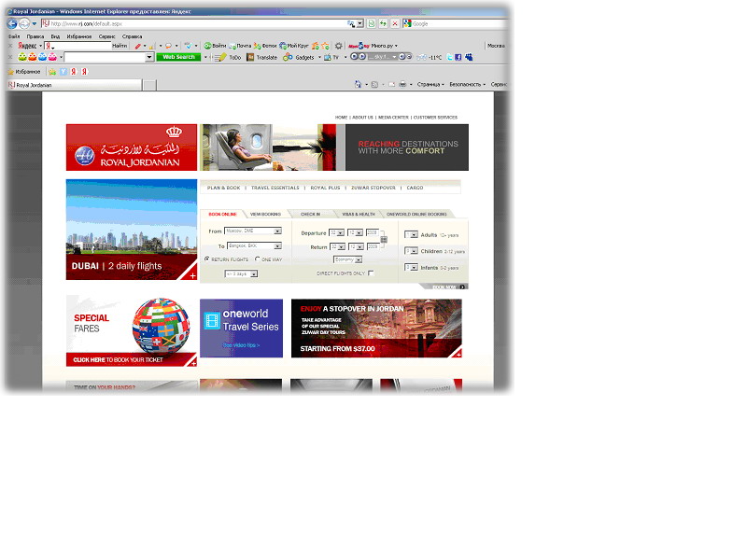The height and width of the screenshot is (560, 747).
Task: Click the Много.ру toolbar item
Action: (x=373, y=46)
